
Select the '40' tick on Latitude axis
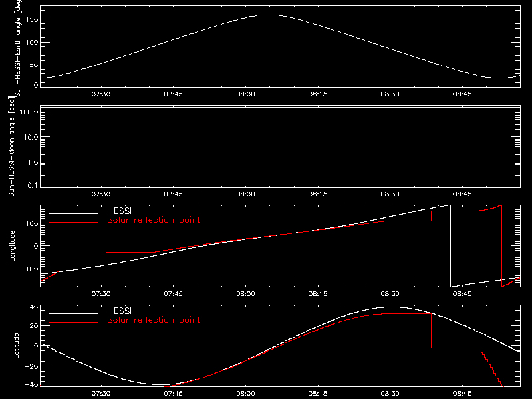point(34,307)
